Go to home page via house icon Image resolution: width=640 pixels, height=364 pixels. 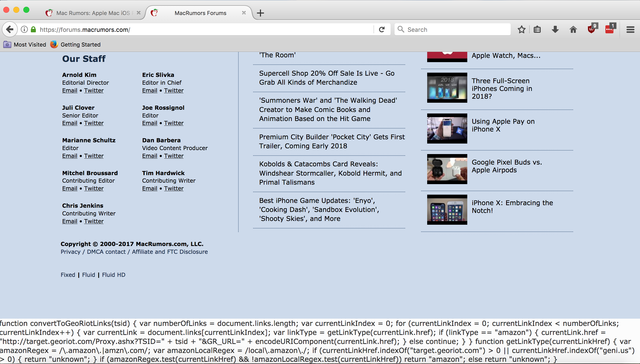(573, 30)
